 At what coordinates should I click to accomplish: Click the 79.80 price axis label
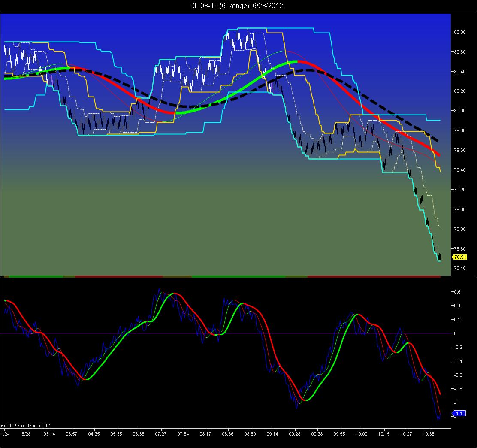tap(460, 130)
